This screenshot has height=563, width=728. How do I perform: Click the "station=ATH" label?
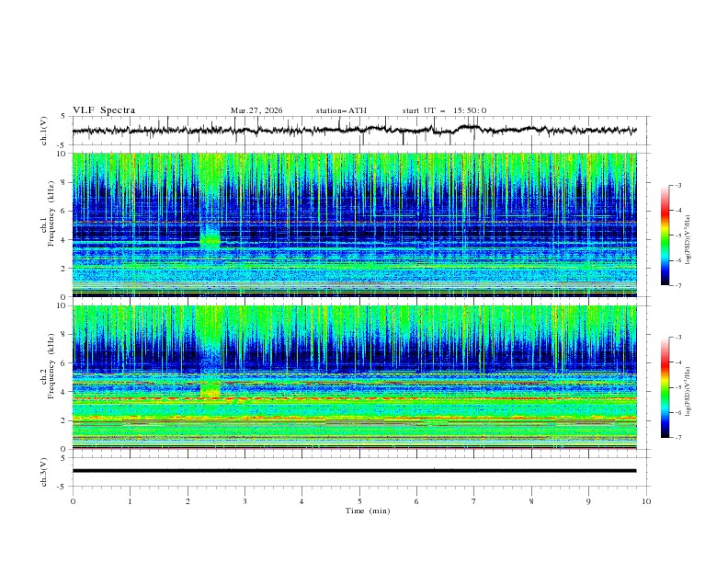pyautogui.click(x=341, y=110)
